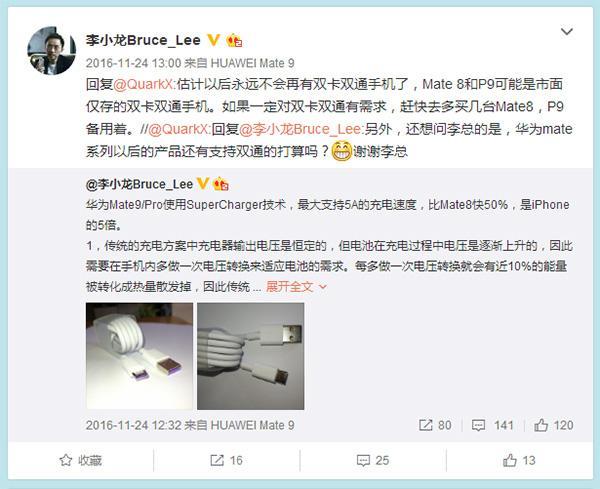Open the white USB cable photo thumbnail
Screen dimensions: 600x489
251,356
